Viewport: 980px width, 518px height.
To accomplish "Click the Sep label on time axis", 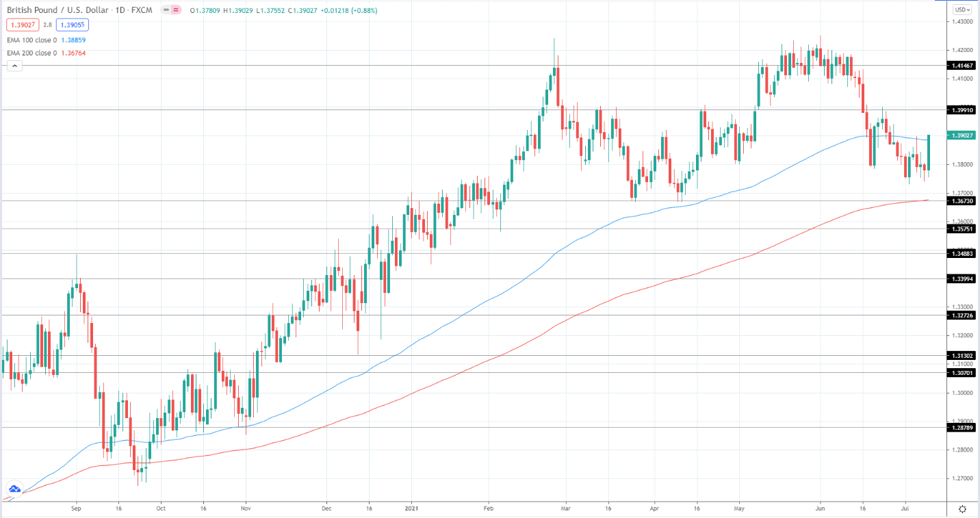I will [76, 509].
